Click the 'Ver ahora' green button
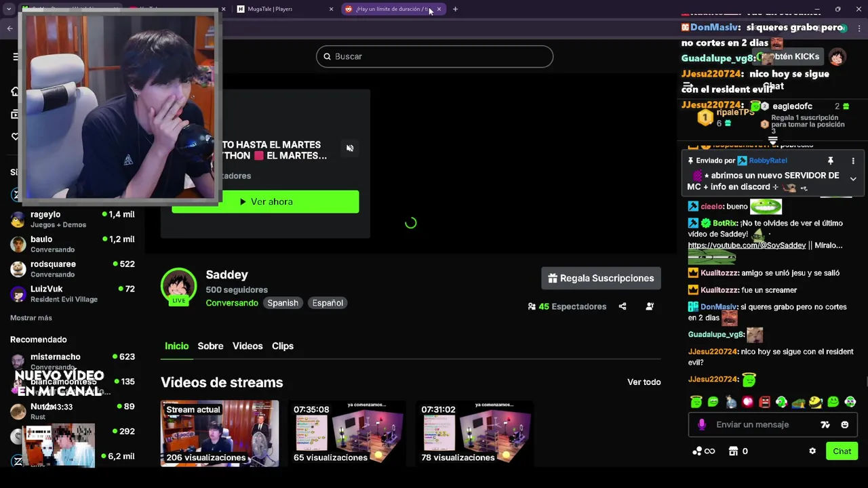868x488 pixels. (x=265, y=202)
